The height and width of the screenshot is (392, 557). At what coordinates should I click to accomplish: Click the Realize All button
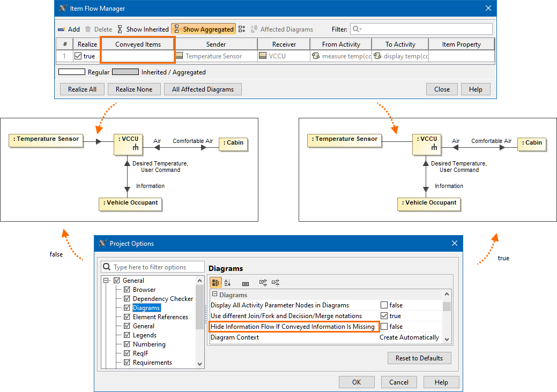point(82,89)
